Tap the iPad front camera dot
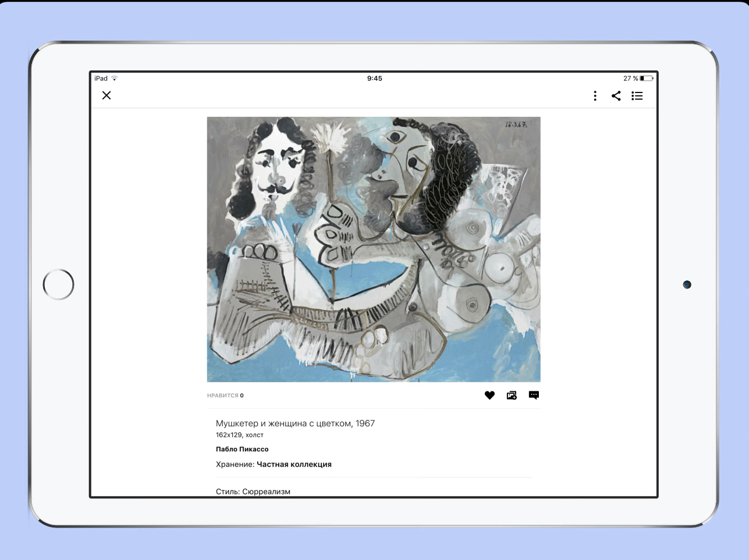The image size is (749, 560). [687, 284]
